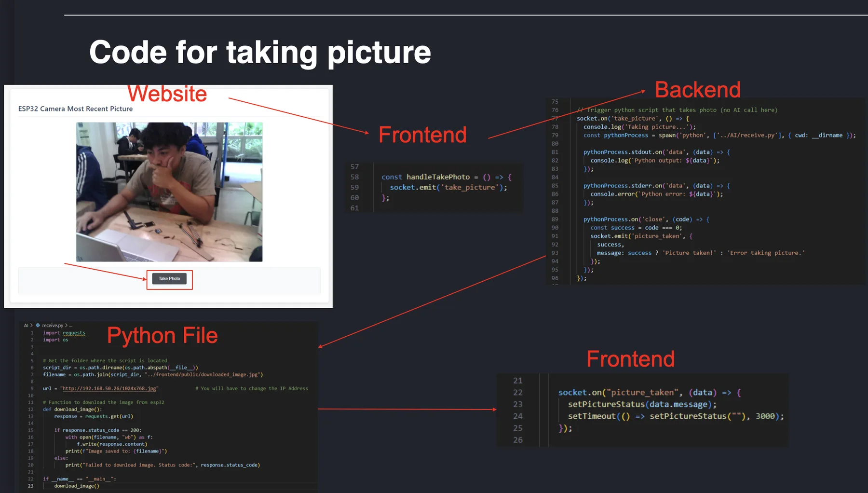Open the ESP32 camera picture on the website
868x493 pixels.
(x=169, y=192)
